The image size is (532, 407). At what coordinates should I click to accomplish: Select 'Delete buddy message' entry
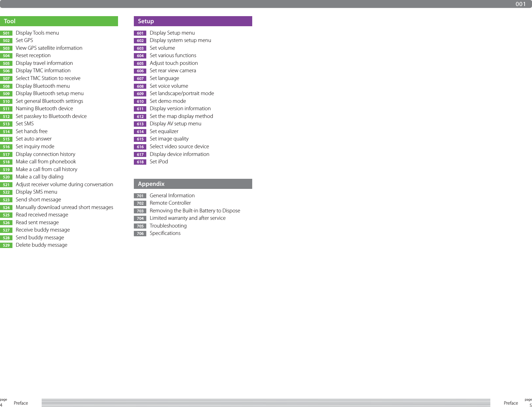point(41,245)
